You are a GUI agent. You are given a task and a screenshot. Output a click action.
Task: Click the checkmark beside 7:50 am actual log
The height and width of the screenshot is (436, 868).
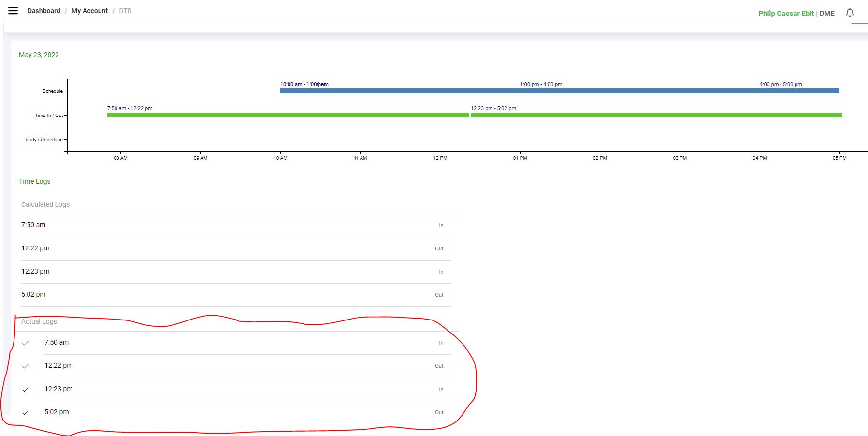point(26,343)
